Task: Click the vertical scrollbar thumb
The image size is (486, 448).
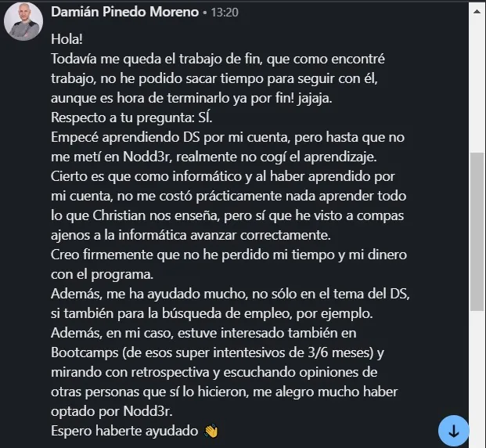Action: point(477,232)
